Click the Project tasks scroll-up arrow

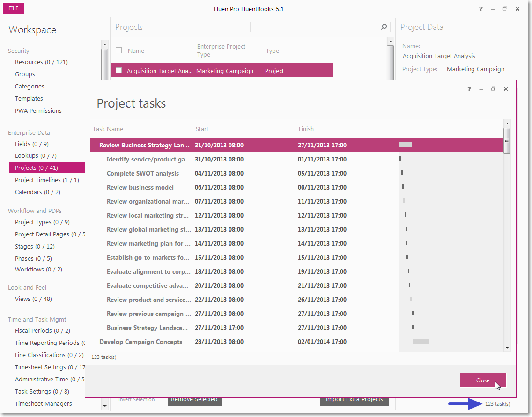tap(507, 124)
